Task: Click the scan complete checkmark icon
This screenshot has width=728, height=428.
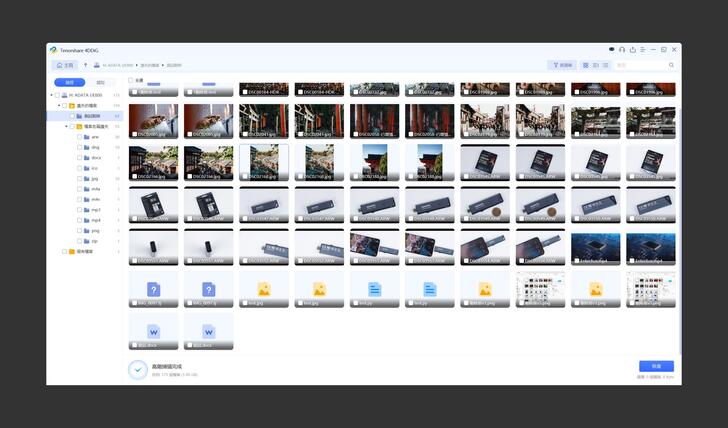Action: (138, 370)
